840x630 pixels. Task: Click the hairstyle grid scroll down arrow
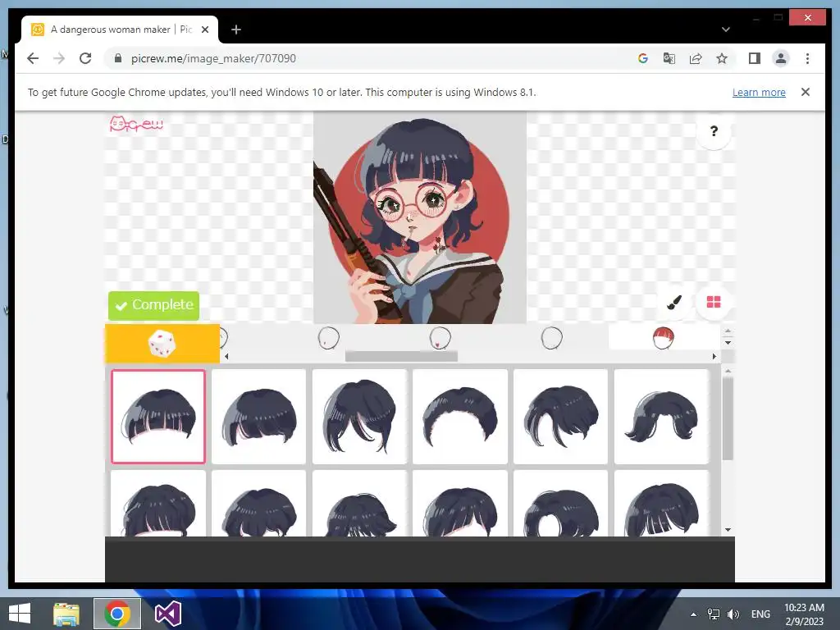click(x=728, y=530)
